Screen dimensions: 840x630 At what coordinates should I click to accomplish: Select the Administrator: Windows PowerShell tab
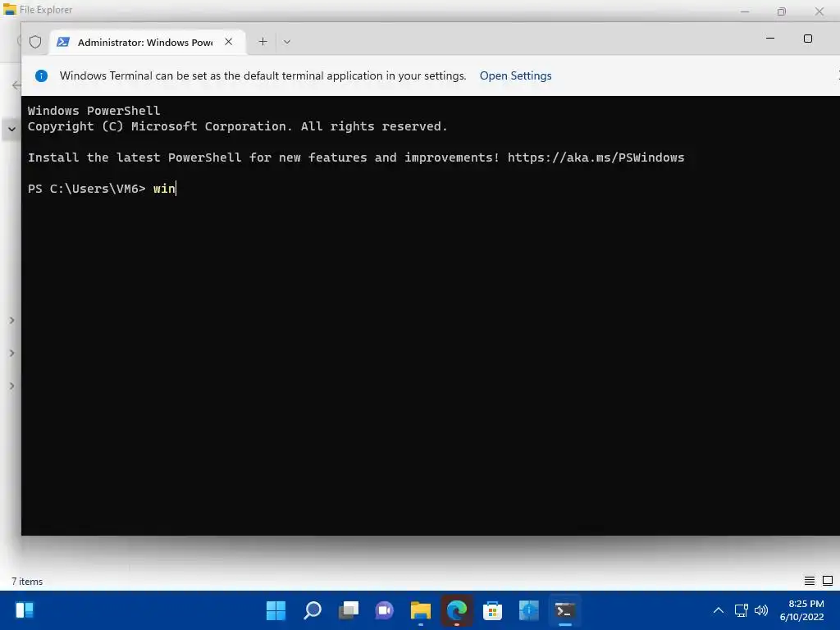pyautogui.click(x=148, y=42)
